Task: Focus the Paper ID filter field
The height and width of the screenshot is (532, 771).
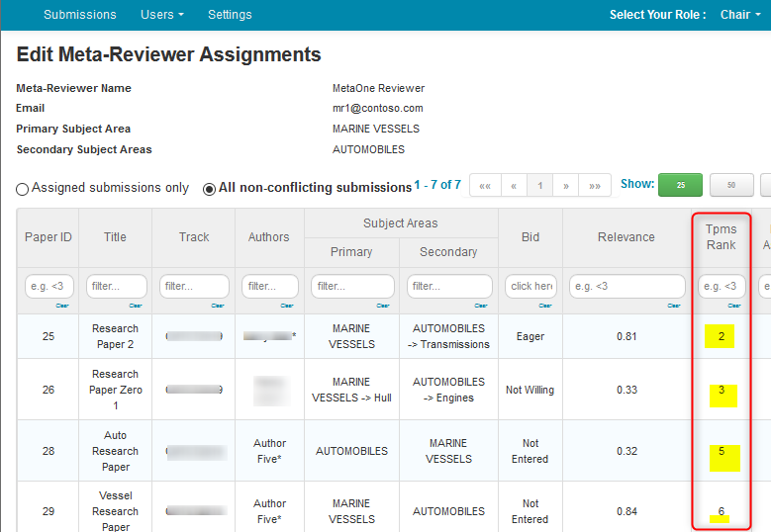Action: pos(49,286)
